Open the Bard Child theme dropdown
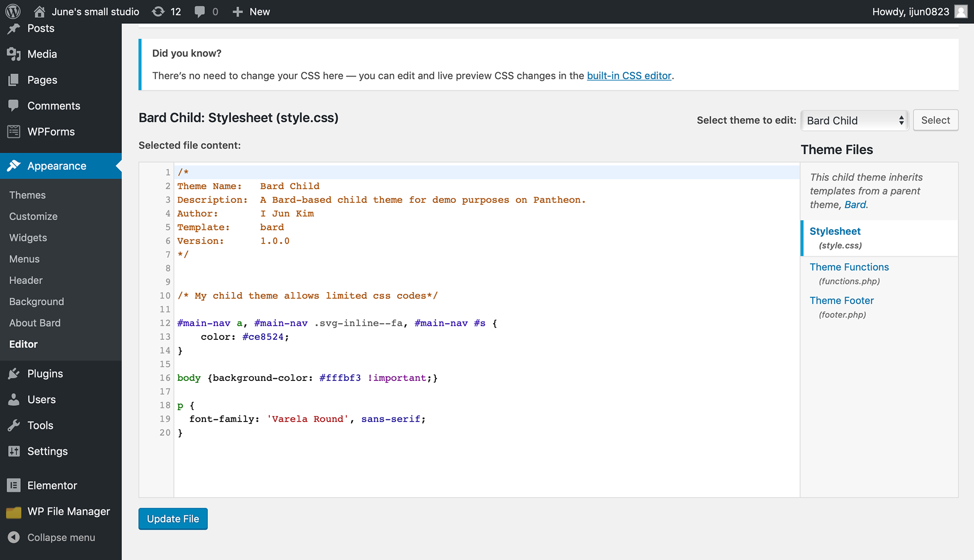This screenshot has height=560, width=974. [854, 120]
